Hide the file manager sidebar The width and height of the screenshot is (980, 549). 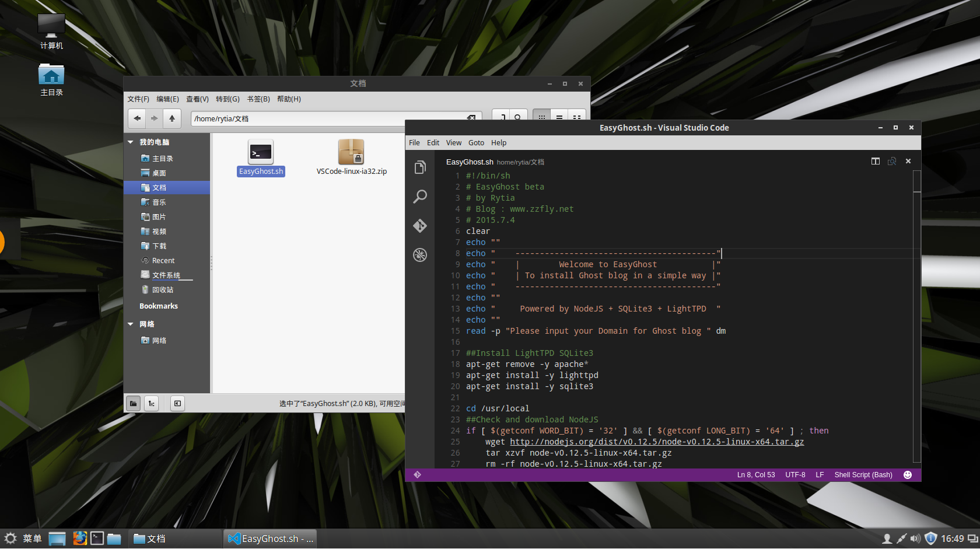[x=177, y=403]
